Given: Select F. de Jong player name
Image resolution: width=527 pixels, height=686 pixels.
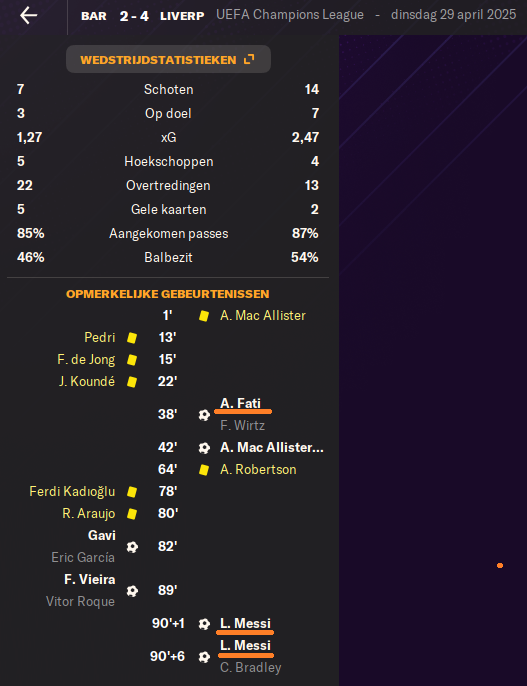Looking at the screenshot, I should (86, 360).
